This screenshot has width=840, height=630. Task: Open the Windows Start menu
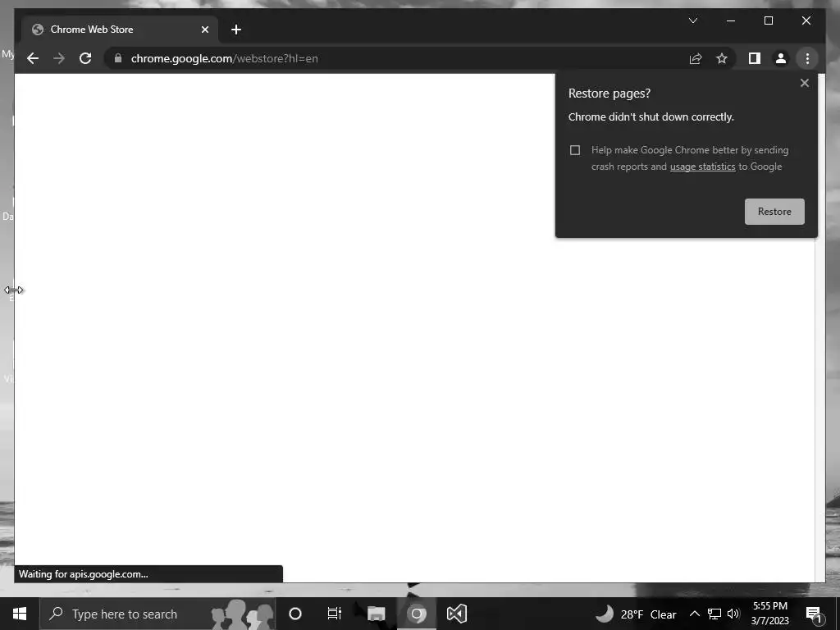point(20,614)
